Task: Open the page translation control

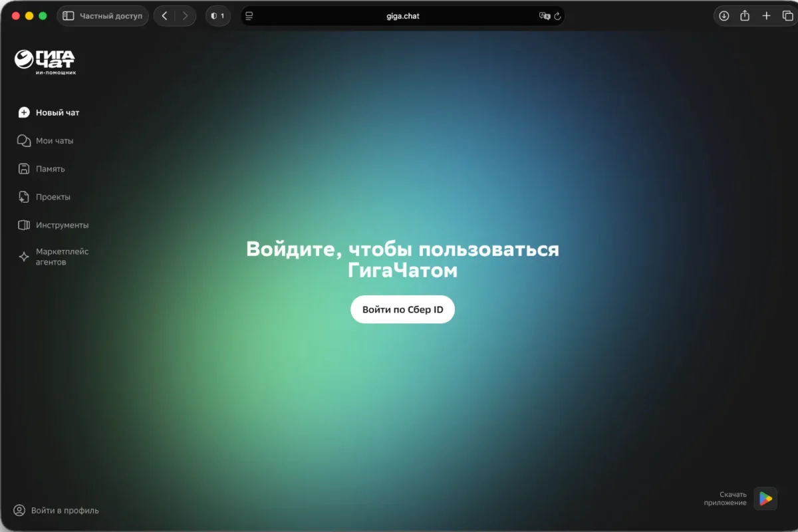Action: click(544, 15)
